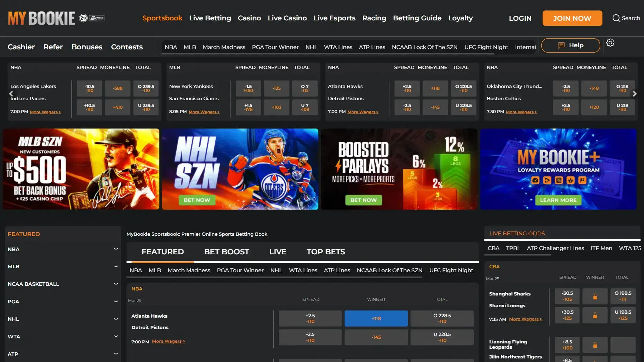The height and width of the screenshot is (362, 644).
Task: Click the carousel left arrow
Action: coord(11,94)
